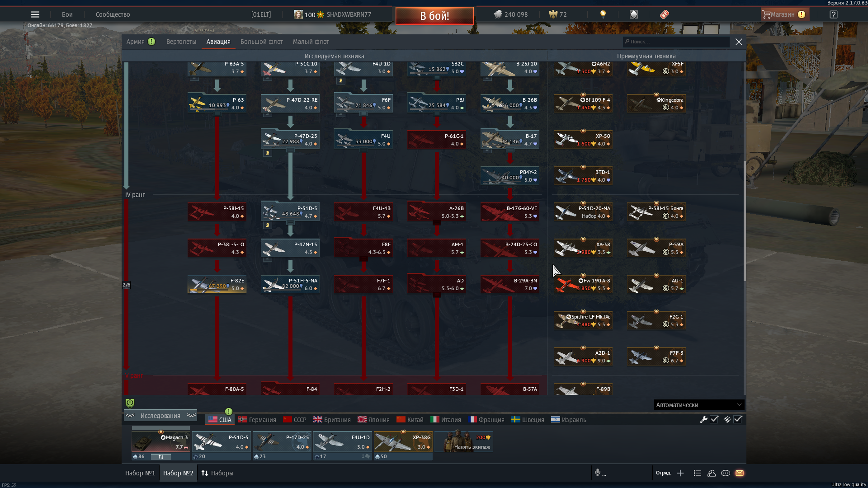This screenshot has height=488, width=868.
Task: Switch to the Вертолёты tab
Action: (181, 42)
